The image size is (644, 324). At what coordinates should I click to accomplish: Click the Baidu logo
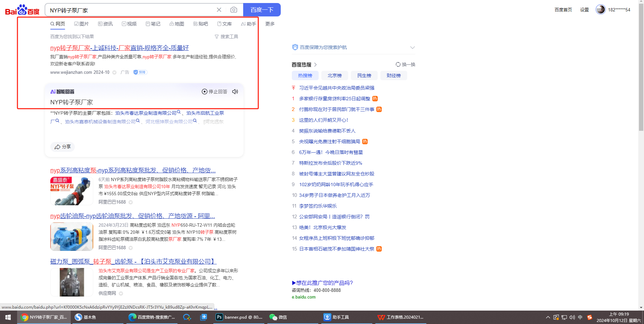[x=22, y=10]
